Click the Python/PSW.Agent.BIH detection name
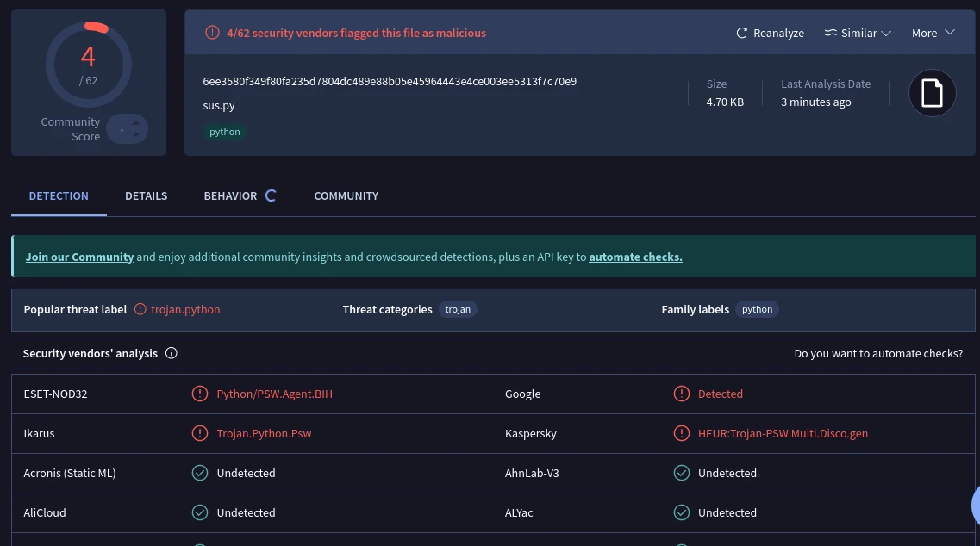This screenshot has width=980, height=546. (274, 394)
